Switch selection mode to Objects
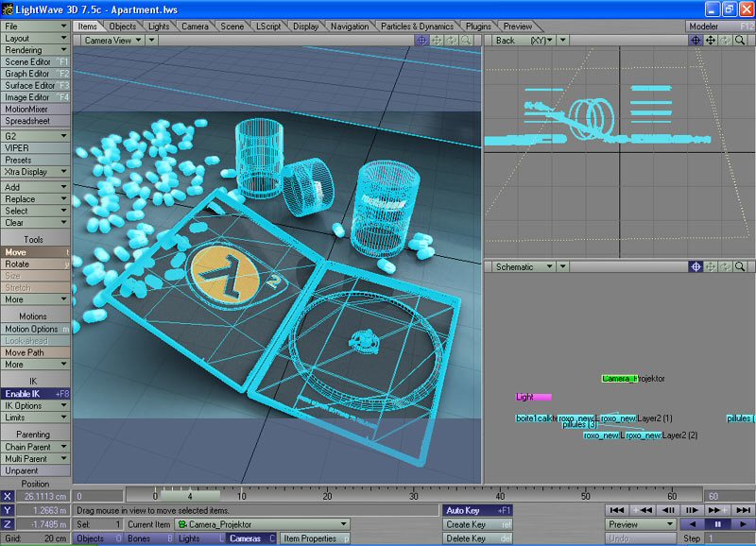756x546 pixels. tap(98, 538)
